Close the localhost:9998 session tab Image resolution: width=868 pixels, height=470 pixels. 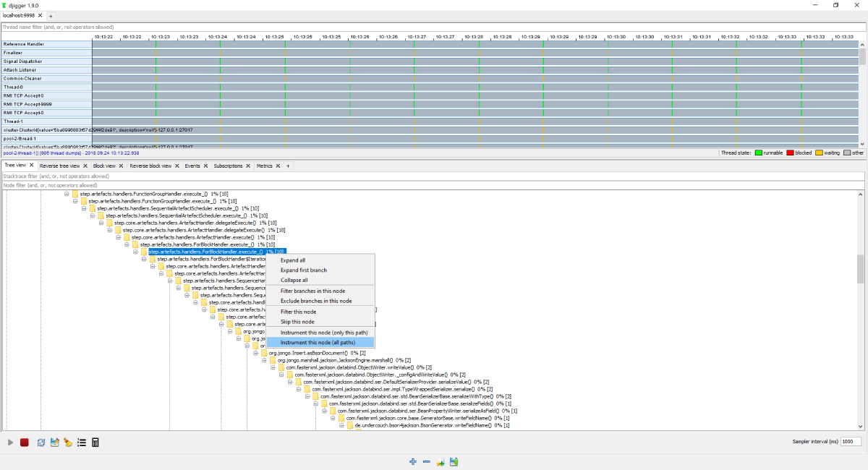(42, 16)
